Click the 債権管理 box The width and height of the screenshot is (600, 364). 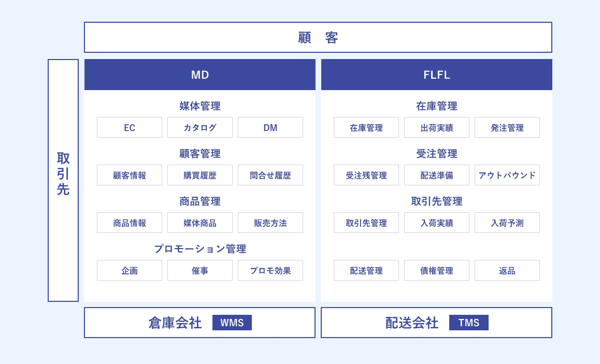coord(436,270)
